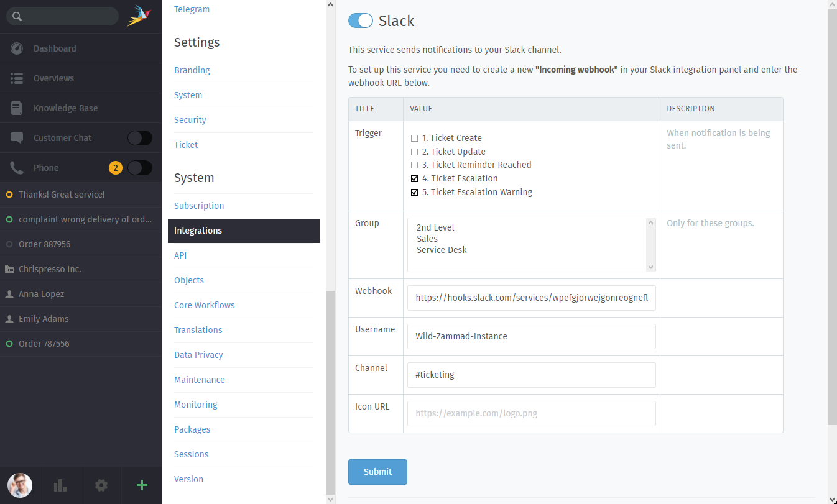Open the Subscription settings page
Viewport: 837px width, 504px height.
199,206
